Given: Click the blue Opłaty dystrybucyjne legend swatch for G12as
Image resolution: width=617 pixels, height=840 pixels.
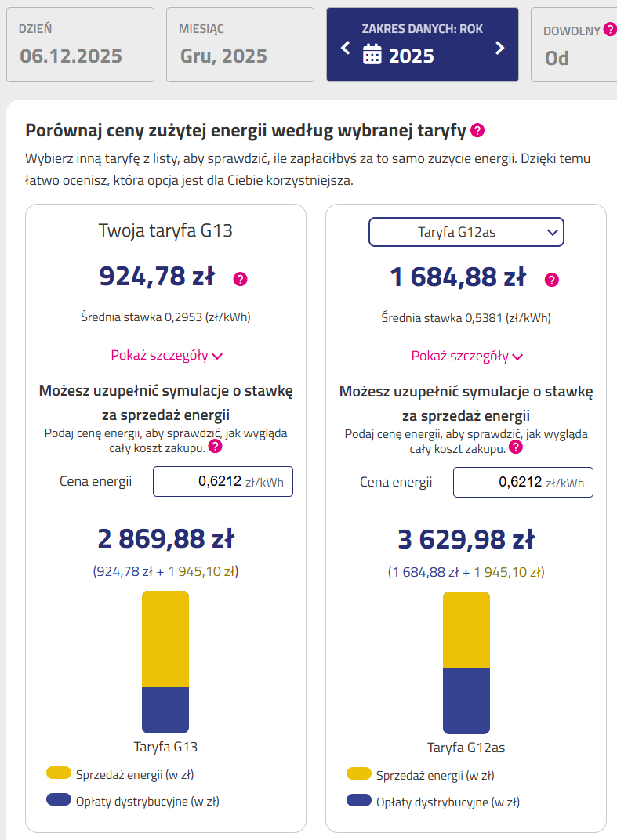Looking at the screenshot, I should [358, 801].
